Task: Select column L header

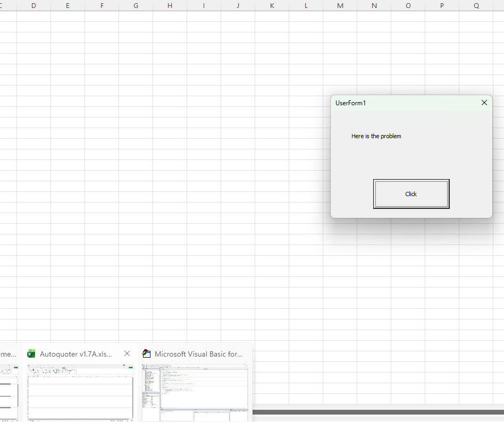Action: tap(306, 5)
